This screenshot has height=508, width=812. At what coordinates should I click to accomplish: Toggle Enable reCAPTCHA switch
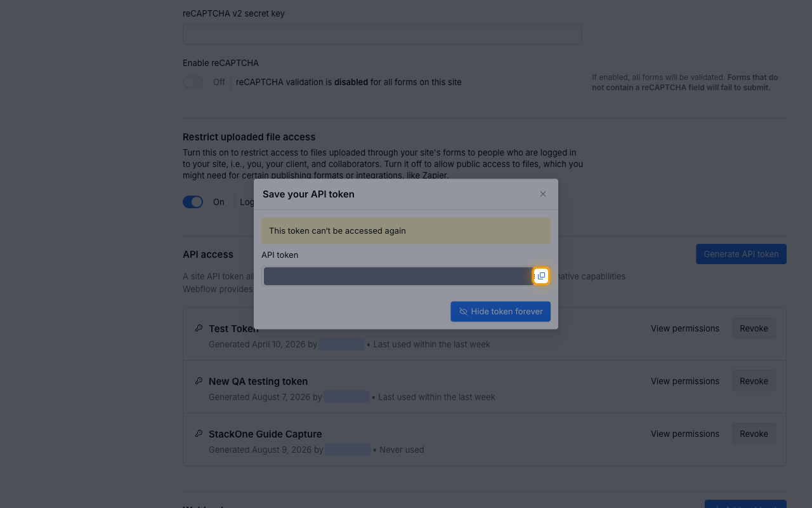coord(193,82)
